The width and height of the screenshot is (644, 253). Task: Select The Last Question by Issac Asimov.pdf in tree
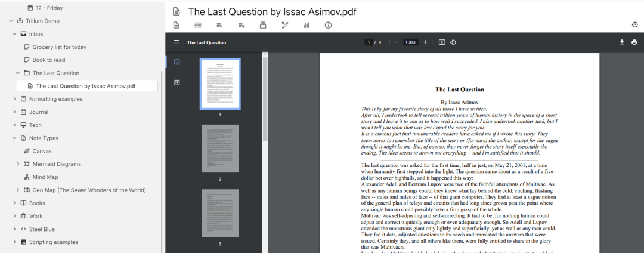[x=86, y=86]
